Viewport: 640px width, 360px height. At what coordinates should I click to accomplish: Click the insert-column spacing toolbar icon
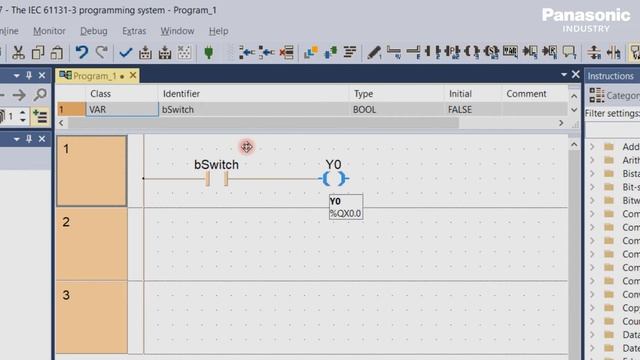point(613,52)
